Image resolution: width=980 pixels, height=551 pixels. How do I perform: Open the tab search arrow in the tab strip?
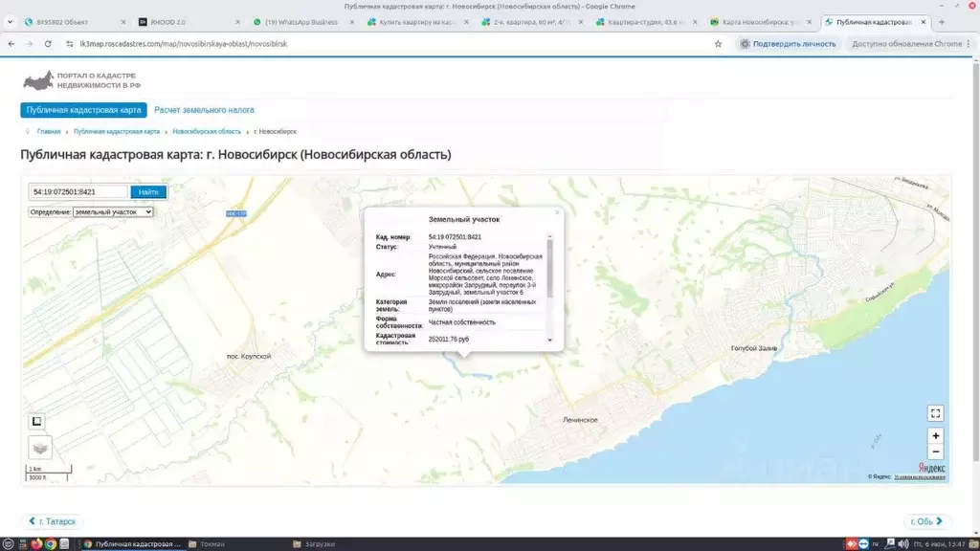point(10,22)
